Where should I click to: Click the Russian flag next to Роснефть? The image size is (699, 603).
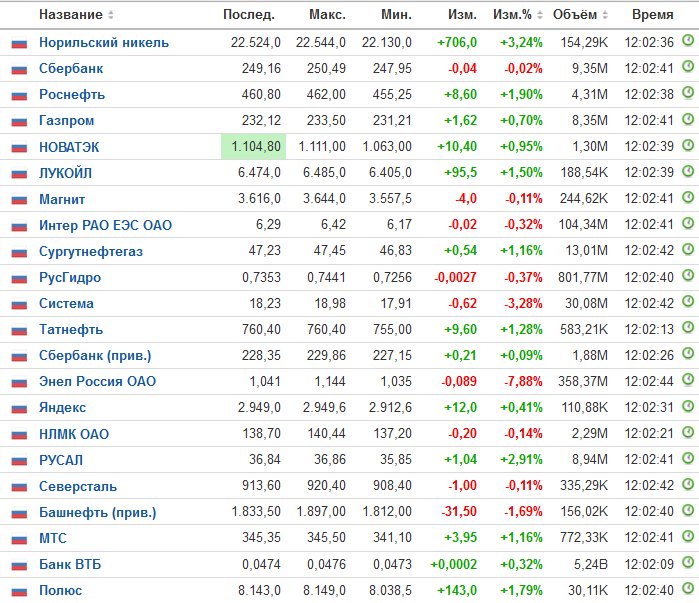click(x=19, y=95)
